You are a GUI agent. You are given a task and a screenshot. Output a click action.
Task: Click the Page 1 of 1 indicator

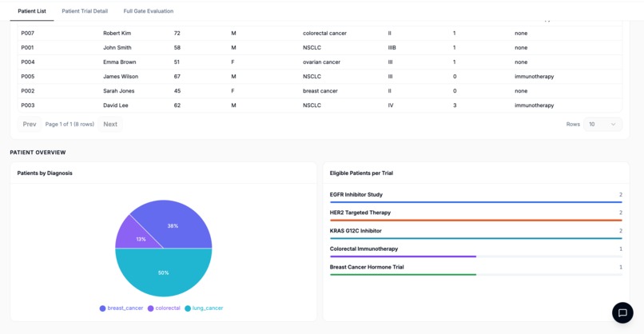coord(70,124)
